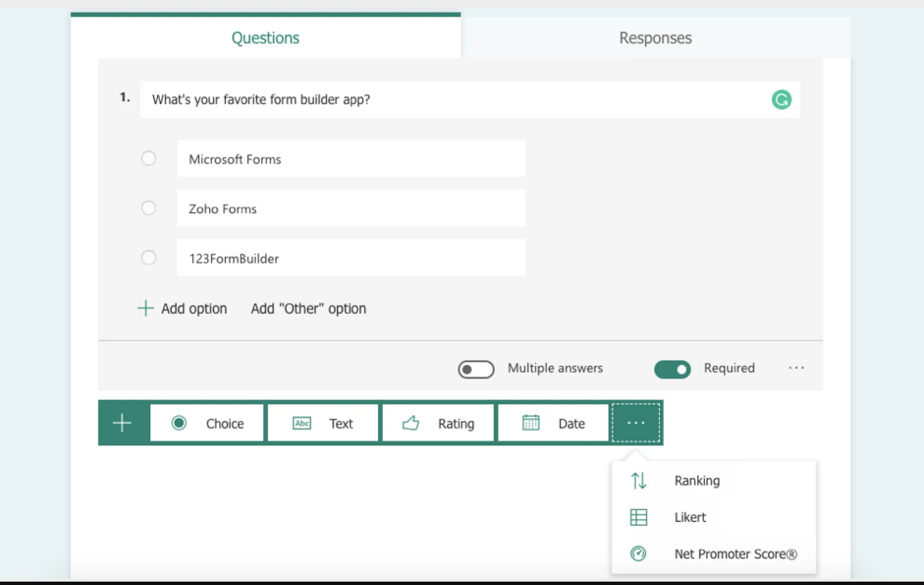
Task: Toggle the Multiple answers switch
Action: (476, 369)
